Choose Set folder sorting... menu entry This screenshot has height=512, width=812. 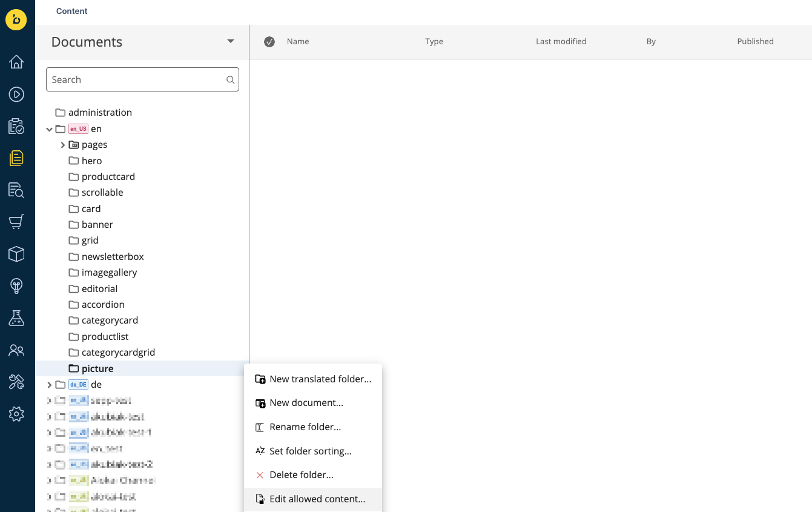313,451
